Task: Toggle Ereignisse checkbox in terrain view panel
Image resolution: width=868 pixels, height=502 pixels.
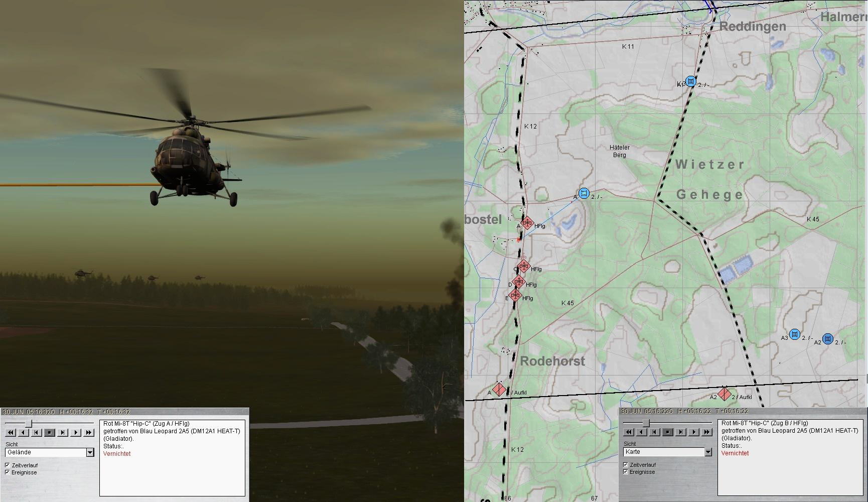Action: [8, 472]
